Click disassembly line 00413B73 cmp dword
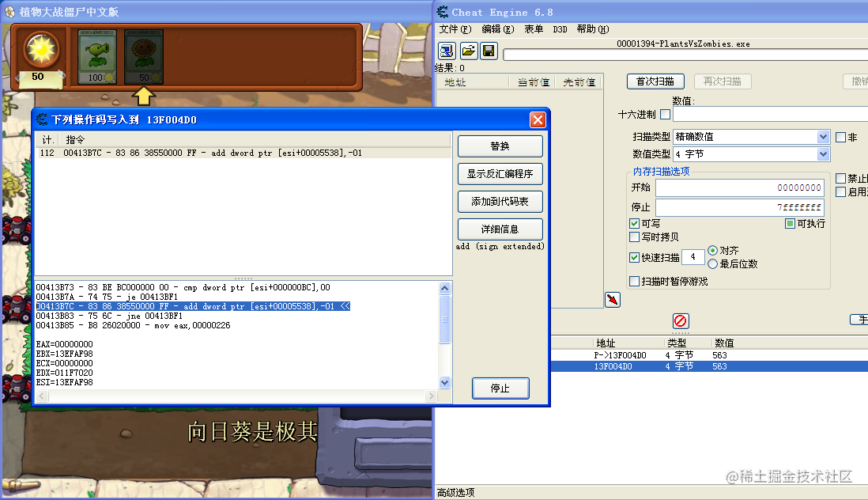 tap(183, 287)
